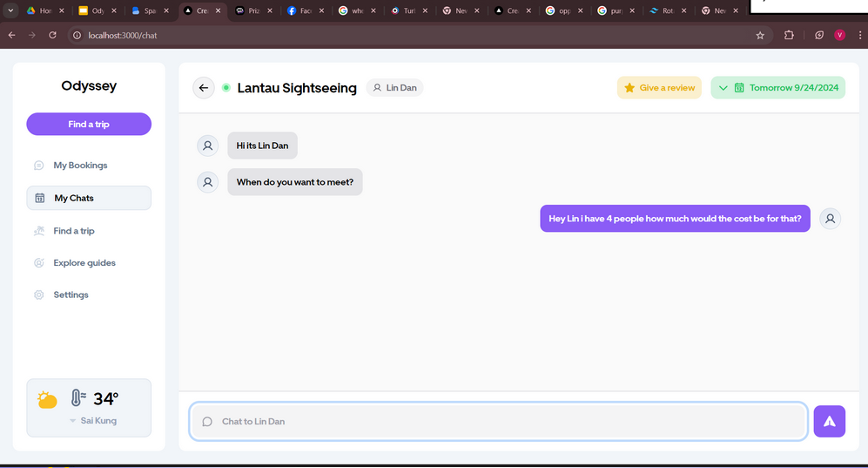Click the My Bookings chat bubble icon

39,165
